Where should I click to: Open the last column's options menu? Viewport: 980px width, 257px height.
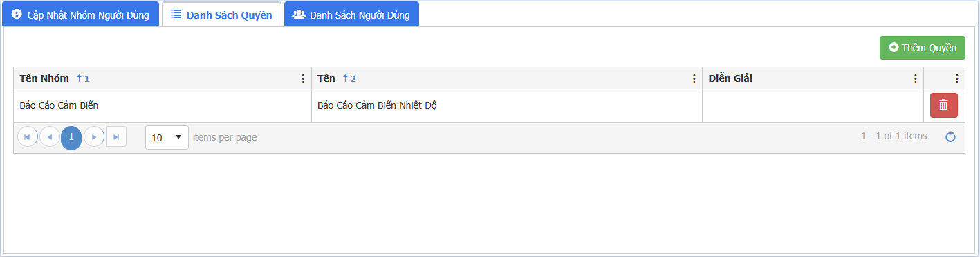pos(957,78)
